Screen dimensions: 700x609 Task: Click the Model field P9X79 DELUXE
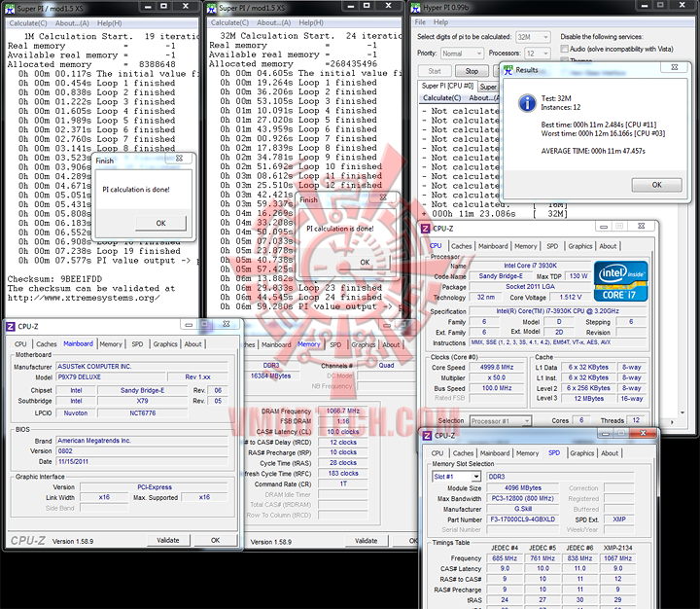111,377
